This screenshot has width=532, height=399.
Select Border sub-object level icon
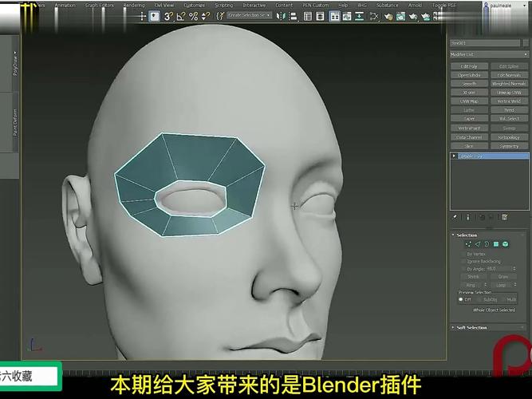[487, 244]
